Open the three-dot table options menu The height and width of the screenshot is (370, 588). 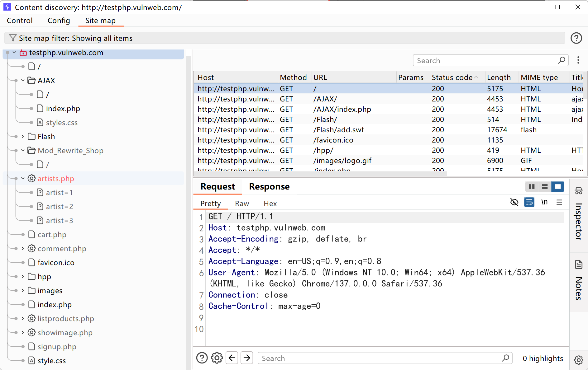coord(578,60)
